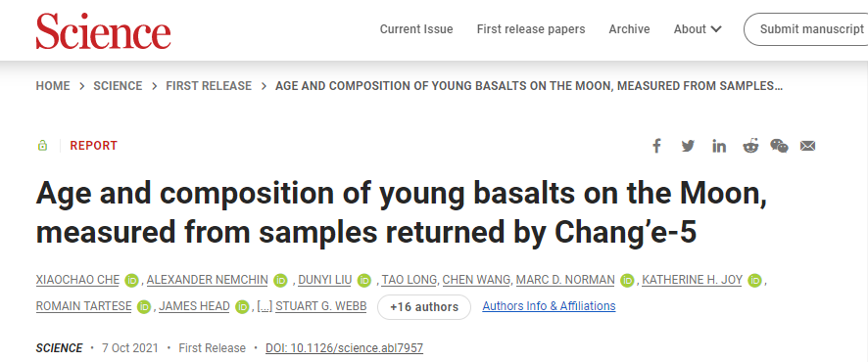Follow the DOI 10.1126/science.abl7957 link
This screenshot has height=362, width=868.
coord(344,348)
